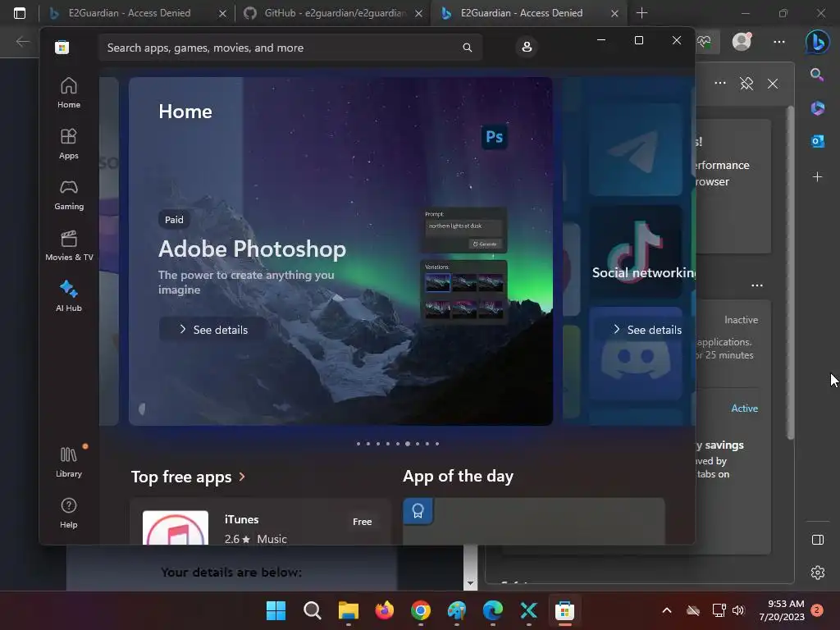Viewport: 840px width, 630px height.
Task: Open Edge sidebar search icon
Action: 817,75
